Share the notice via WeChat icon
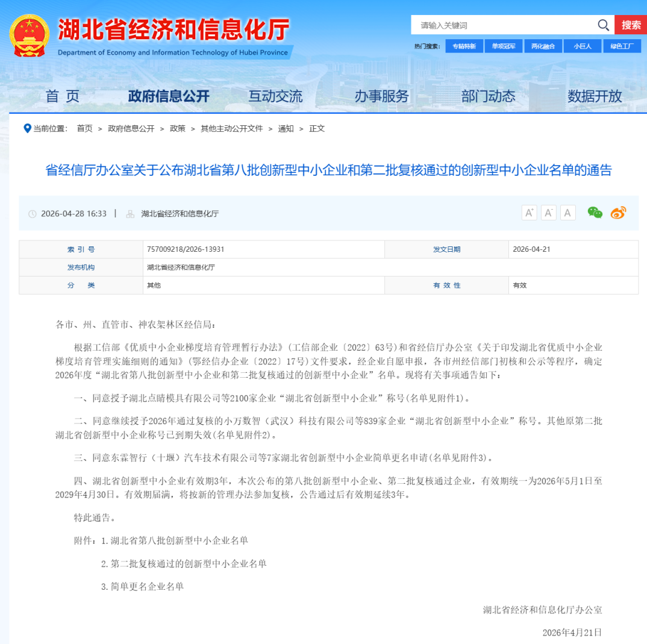This screenshot has width=647, height=644. 595,213
